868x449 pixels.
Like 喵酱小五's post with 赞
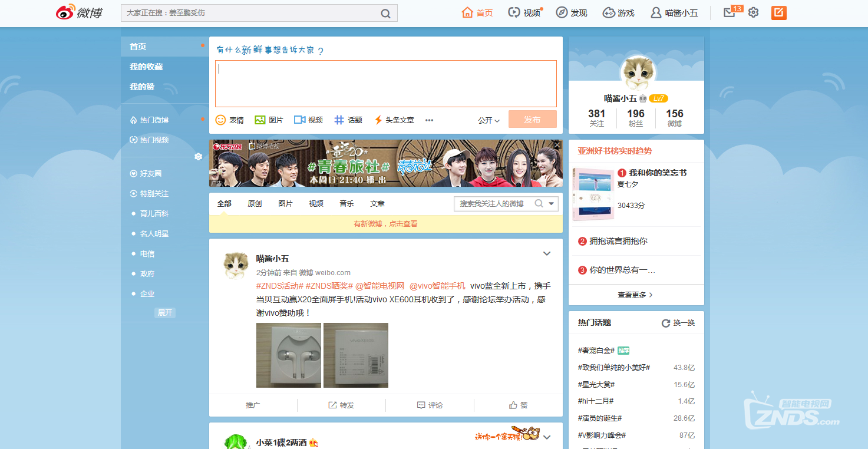519,405
